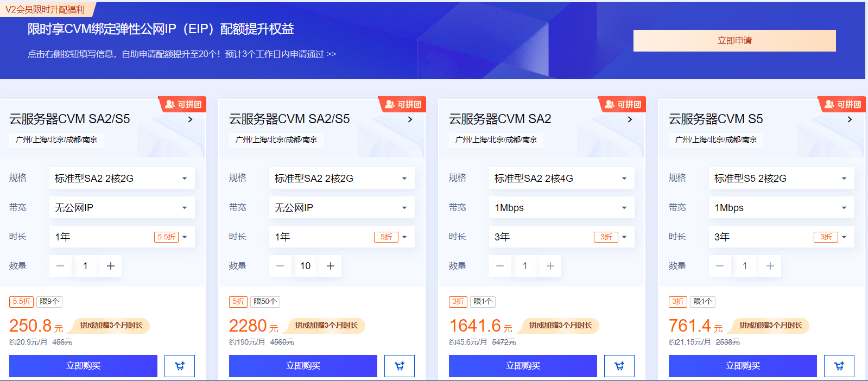Click the 立即申请 banner button
The width and height of the screenshot is (868, 381).
734,41
